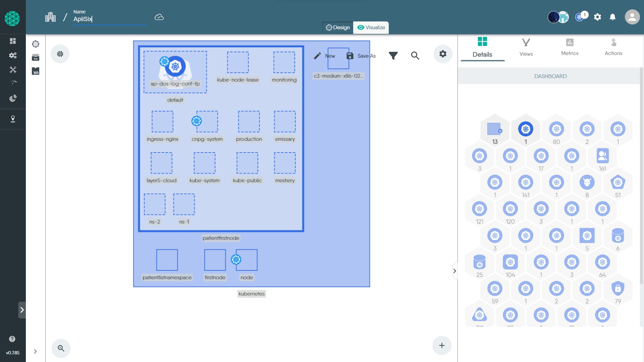Open Configuration tools icon in left sidebar
Screen dimensions: 644x362
13,70
